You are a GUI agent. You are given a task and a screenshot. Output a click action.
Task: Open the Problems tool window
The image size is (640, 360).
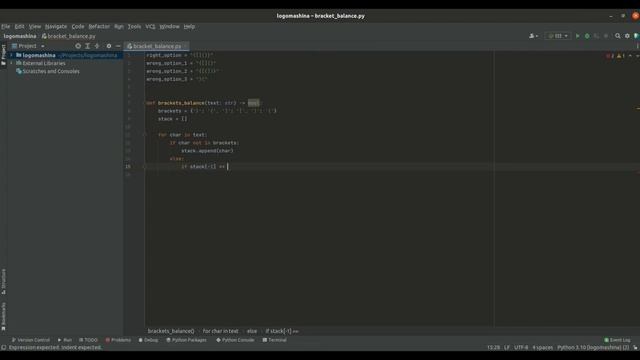pyautogui.click(x=118, y=340)
